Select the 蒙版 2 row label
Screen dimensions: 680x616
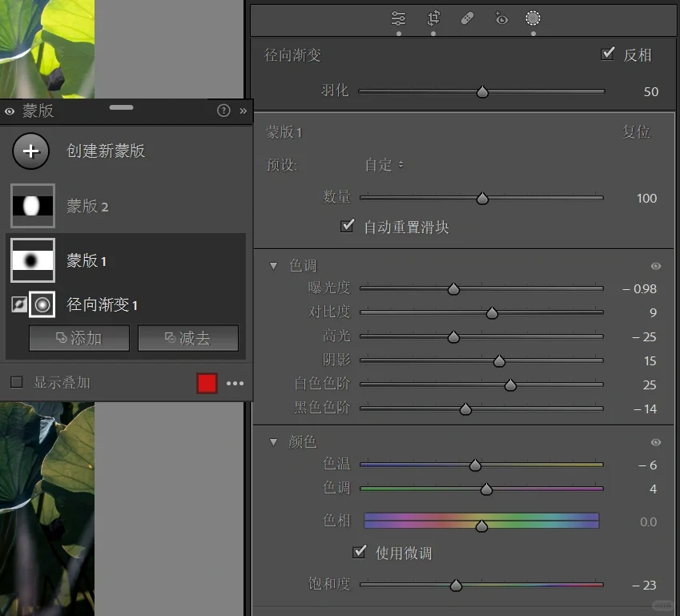point(87,206)
